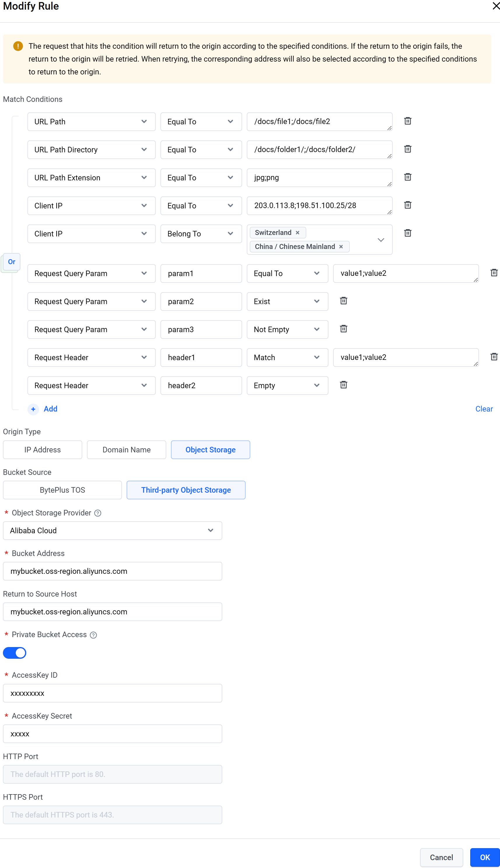Open the Alibaba Cloud provider dropdown
The width and height of the screenshot is (500, 868).
click(x=112, y=530)
